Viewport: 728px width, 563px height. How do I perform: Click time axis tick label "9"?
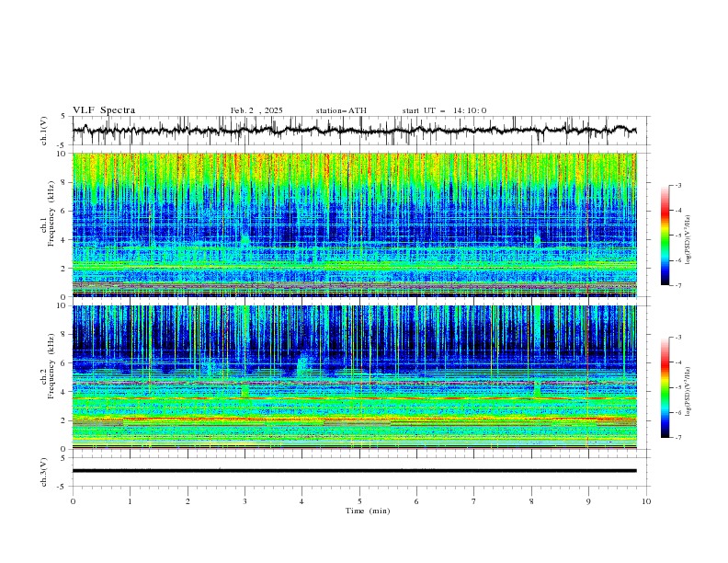[x=588, y=501]
